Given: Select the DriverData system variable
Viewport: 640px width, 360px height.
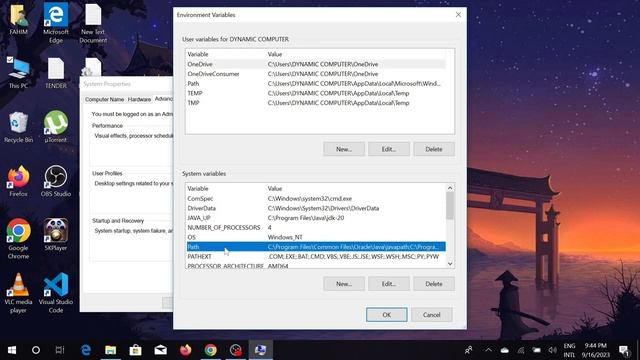Looking at the screenshot, I should [x=316, y=208].
